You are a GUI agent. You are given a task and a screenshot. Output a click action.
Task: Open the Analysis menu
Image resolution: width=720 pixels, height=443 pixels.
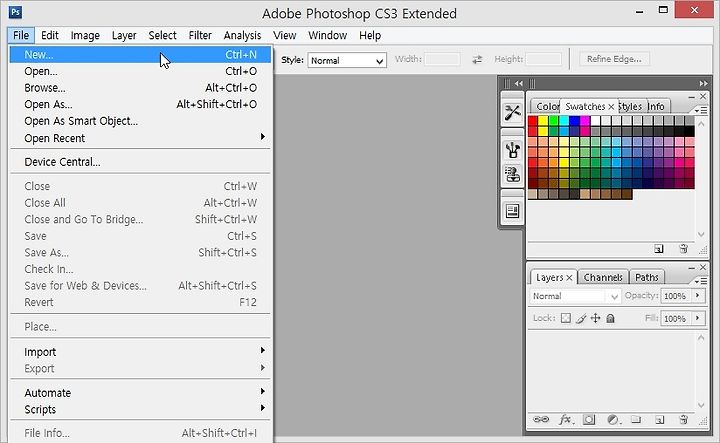coord(242,35)
